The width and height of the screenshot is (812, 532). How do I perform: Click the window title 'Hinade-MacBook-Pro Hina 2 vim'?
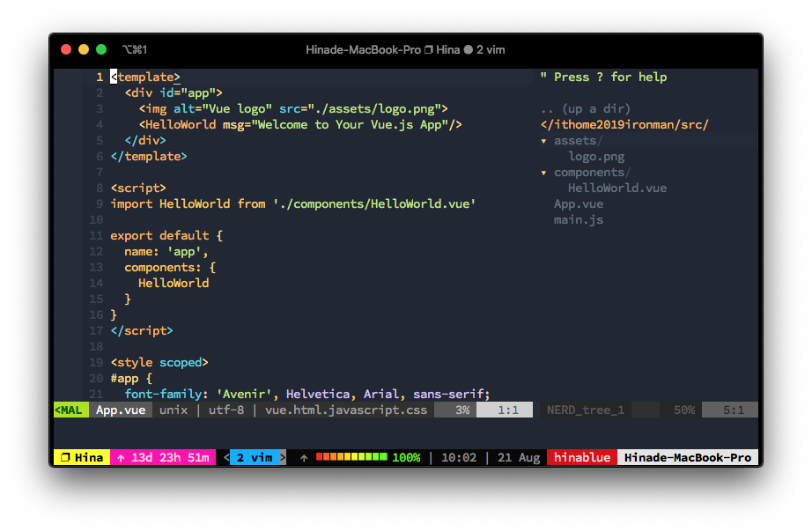point(405,49)
